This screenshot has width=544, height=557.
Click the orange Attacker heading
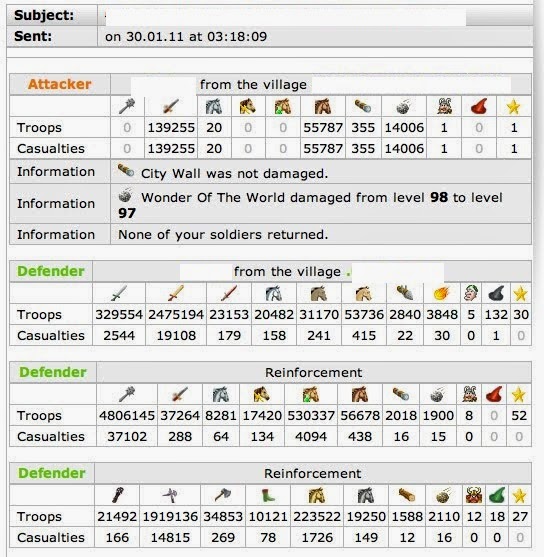point(60,85)
